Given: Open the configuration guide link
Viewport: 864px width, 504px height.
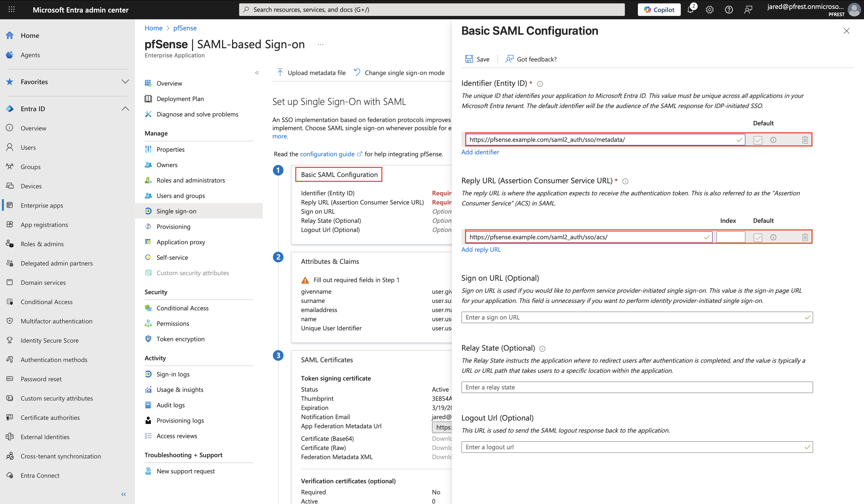Looking at the screenshot, I should click(x=327, y=154).
